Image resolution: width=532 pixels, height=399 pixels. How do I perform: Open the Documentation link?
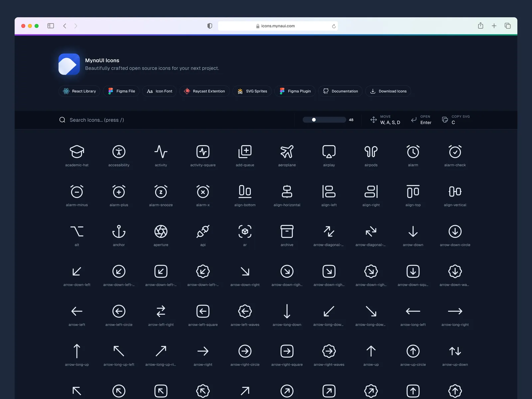click(x=340, y=91)
